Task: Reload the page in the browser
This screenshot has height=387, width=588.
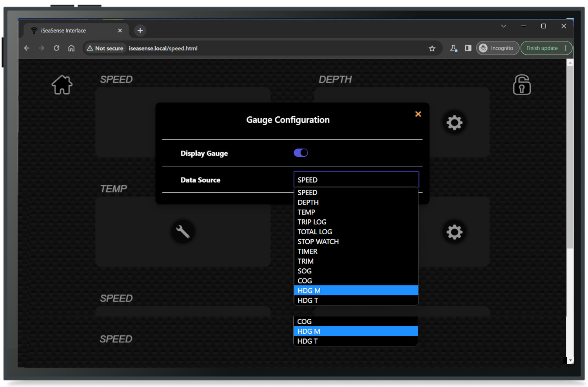Action: (56, 48)
